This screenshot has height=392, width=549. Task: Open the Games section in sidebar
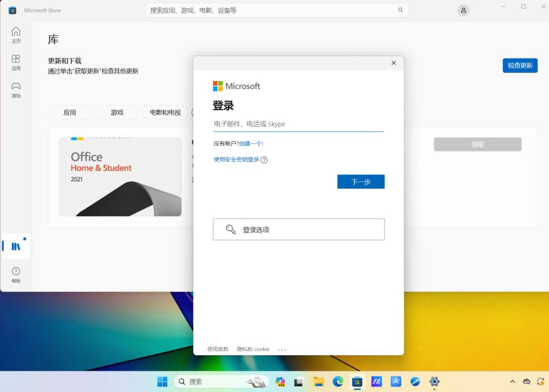point(16,90)
